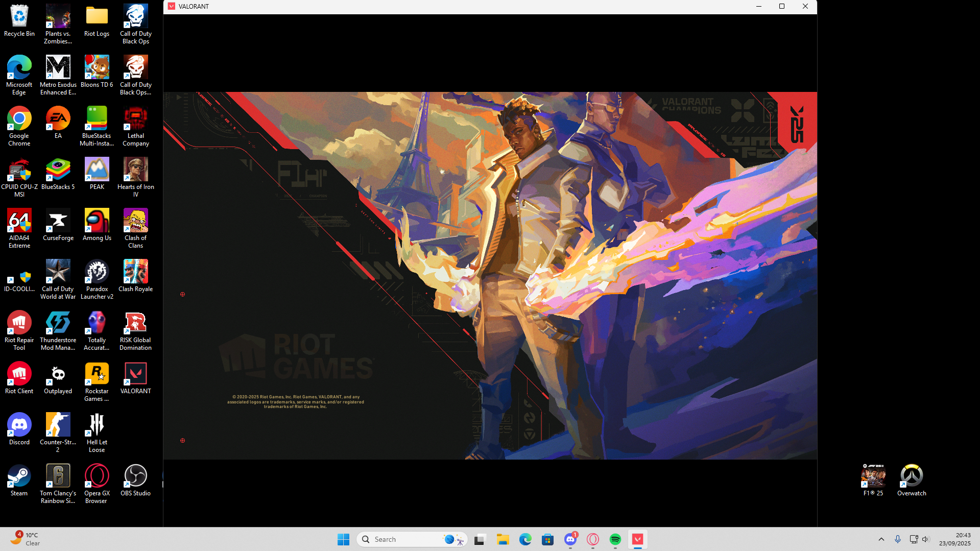Select the Clash of Clans icon
This screenshot has height=551, width=980.
pyautogui.click(x=136, y=229)
